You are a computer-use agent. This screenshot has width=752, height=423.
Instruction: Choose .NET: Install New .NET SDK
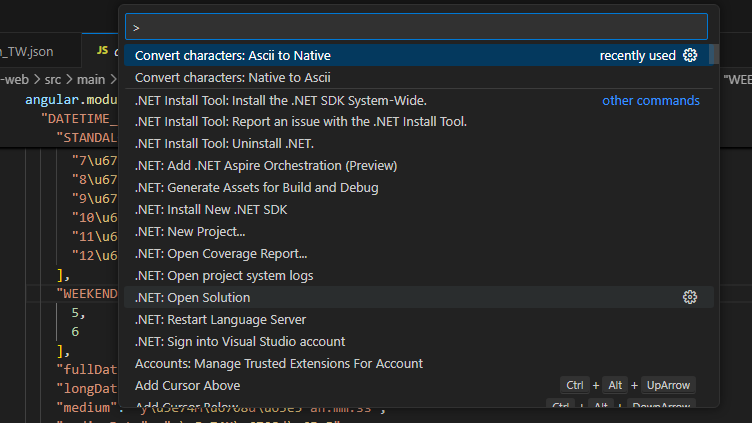419,210
